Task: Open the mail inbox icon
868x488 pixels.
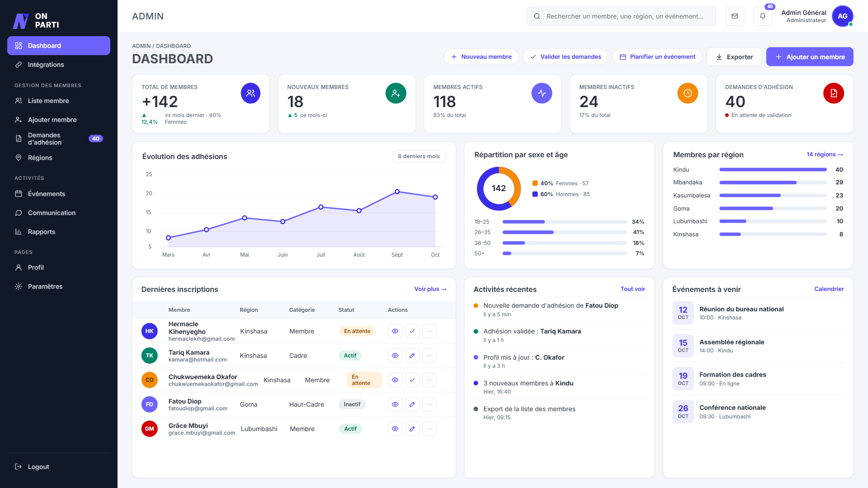Action: (734, 16)
